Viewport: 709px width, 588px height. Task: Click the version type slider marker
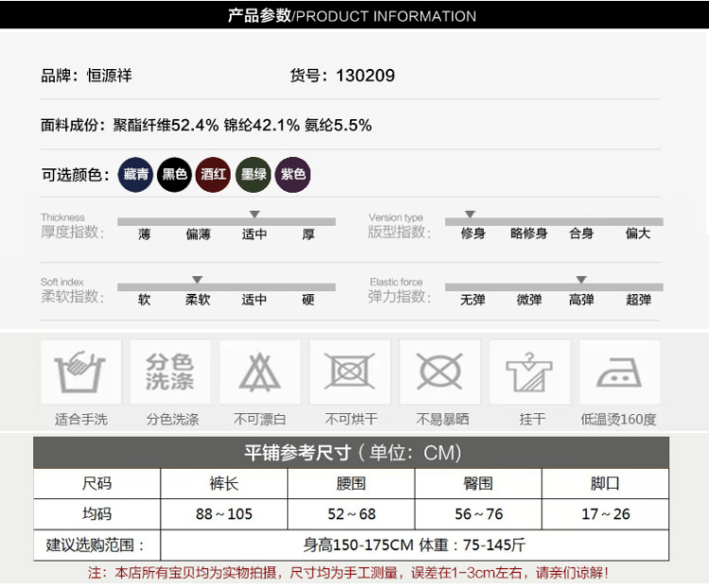point(470,215)
